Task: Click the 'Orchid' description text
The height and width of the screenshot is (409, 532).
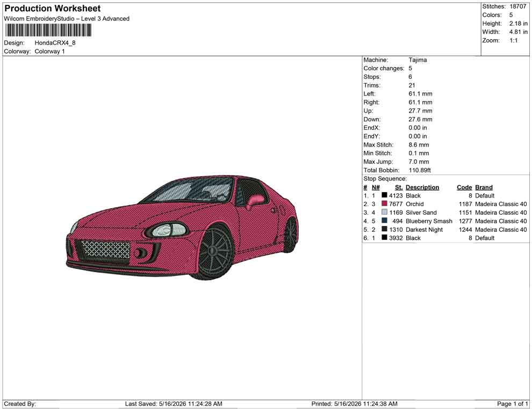Action: [x=415, y=204]
